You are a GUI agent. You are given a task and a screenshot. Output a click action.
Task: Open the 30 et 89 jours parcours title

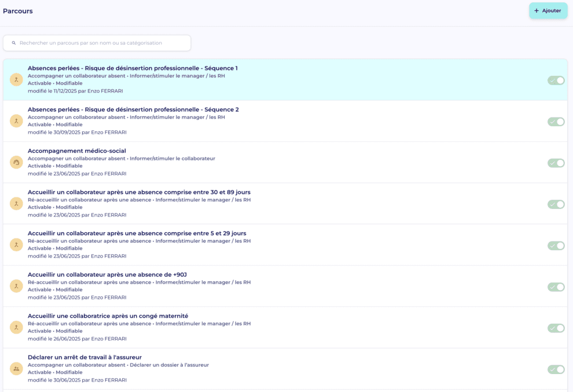(x=139, y=192)
